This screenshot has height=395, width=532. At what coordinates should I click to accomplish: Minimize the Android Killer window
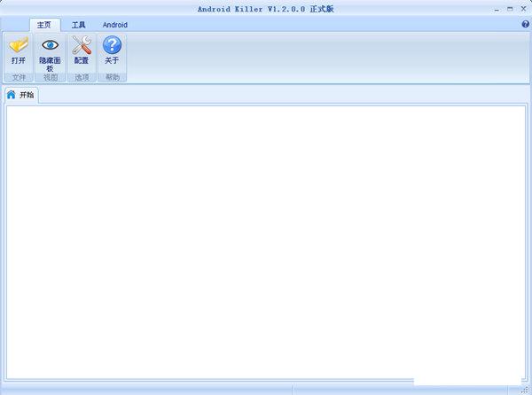point(497,8)
